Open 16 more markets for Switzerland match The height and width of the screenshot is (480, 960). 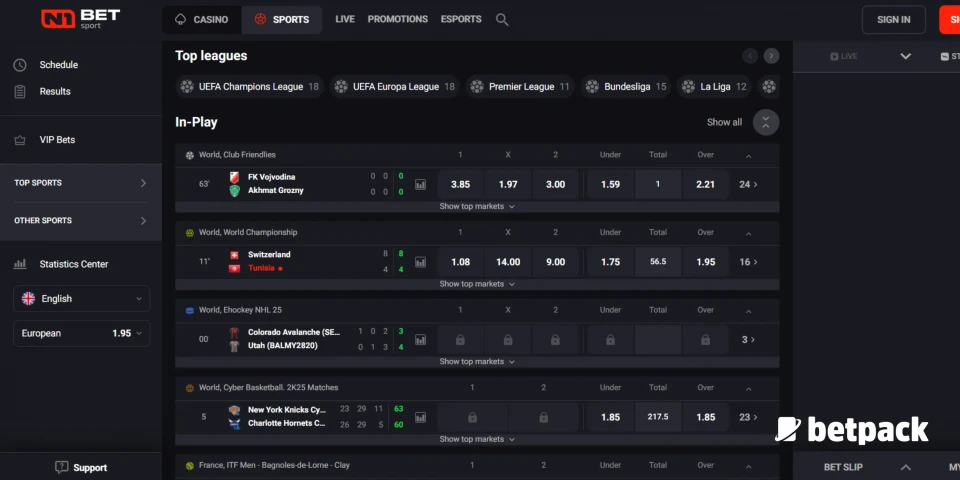pos(748,262)
